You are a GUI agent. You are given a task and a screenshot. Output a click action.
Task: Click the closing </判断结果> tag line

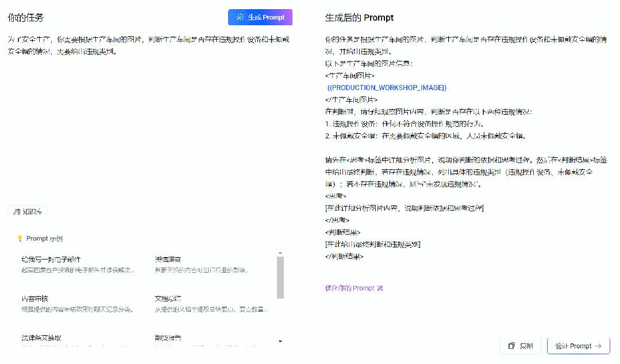coord(344,256)
